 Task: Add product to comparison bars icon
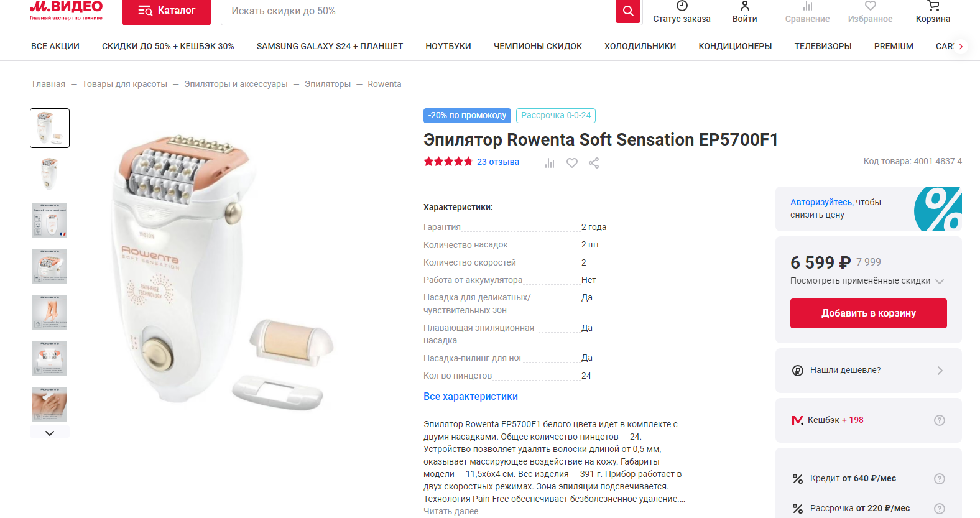550,163
